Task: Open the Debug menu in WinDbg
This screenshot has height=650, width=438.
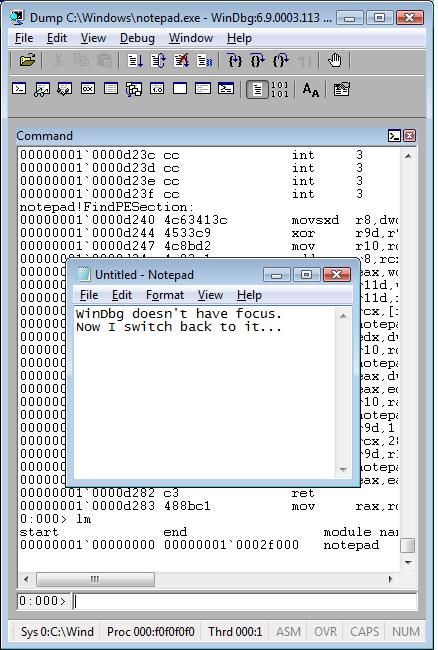Action: (x=137, y=38)
